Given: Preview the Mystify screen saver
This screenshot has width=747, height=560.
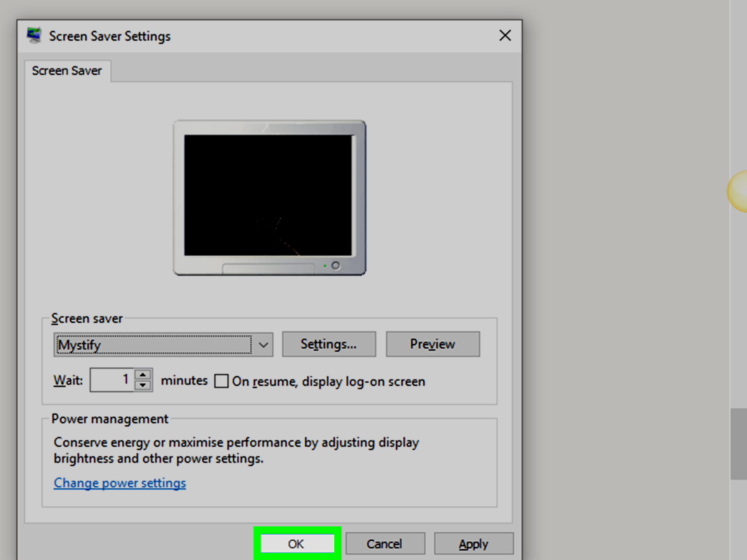Looking at the screenshot, I should click(x=433, y=344).
